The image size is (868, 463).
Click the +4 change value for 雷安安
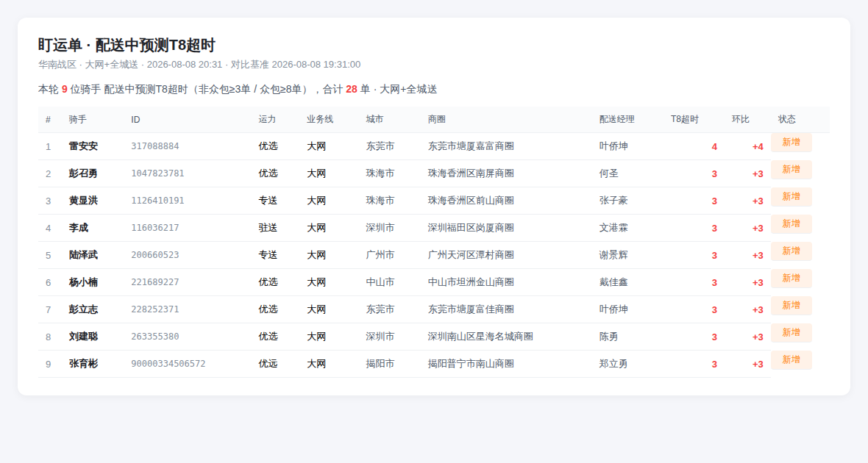tap(757, 146)
